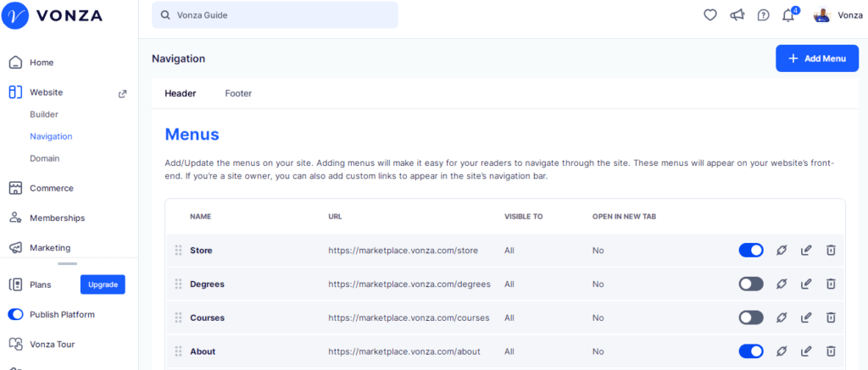Open Website in external tab icon
The image size is (868, 370).
(123, 93)
